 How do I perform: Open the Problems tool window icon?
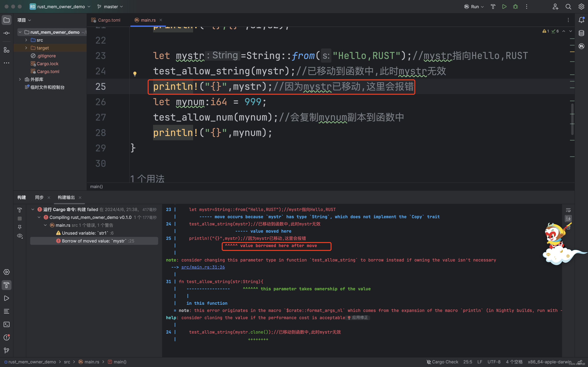(7, 338)
